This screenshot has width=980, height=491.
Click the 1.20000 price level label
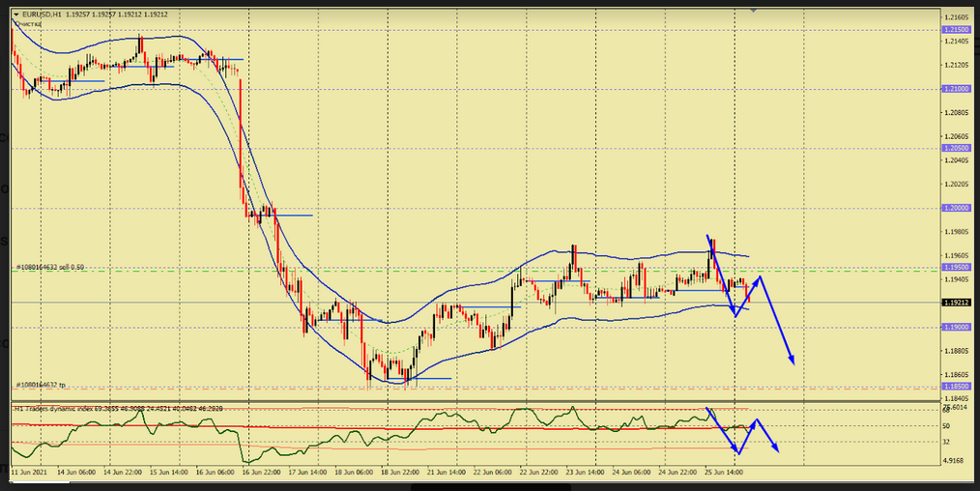click(x=955, y=208)
